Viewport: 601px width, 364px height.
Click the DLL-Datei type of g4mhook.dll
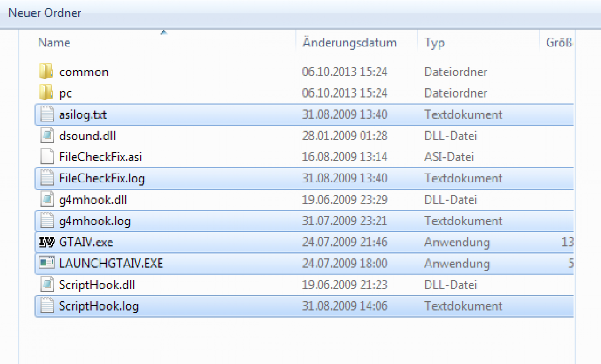(x=451, y=199)
